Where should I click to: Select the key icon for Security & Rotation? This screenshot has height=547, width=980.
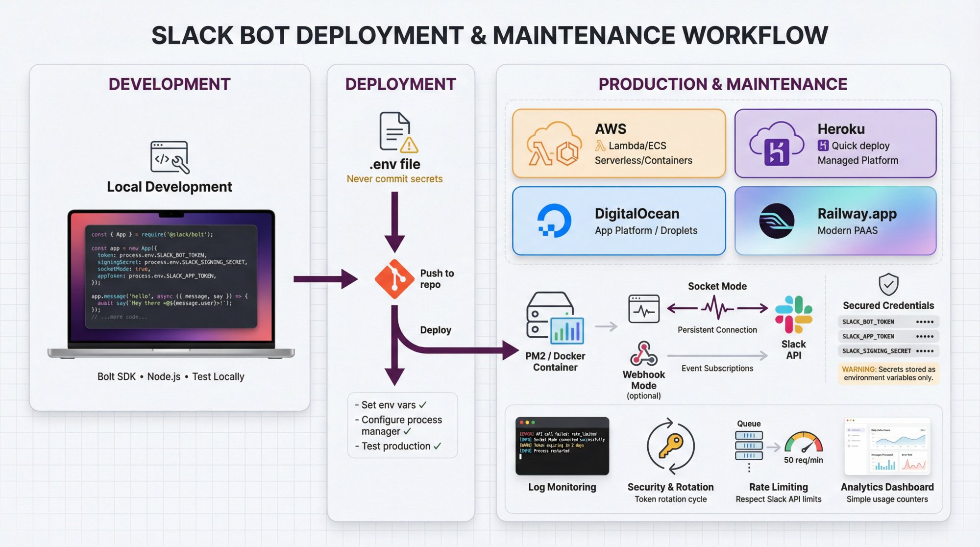671,446
